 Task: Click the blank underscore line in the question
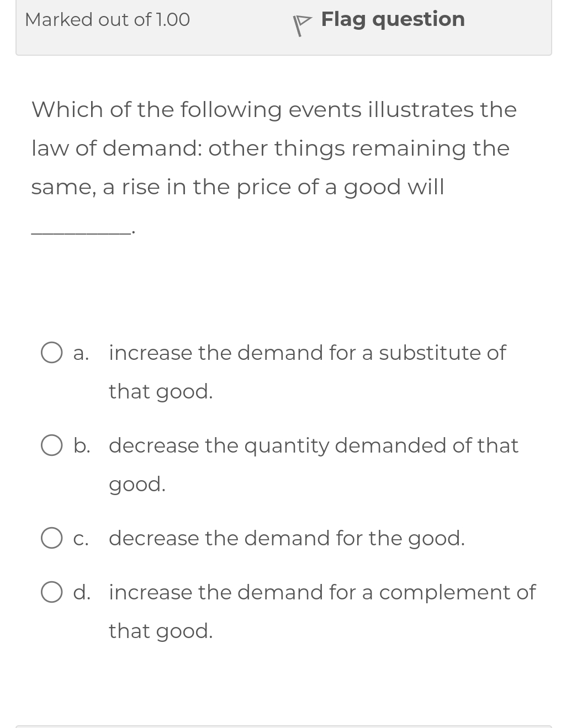click(x=82, y=229)
